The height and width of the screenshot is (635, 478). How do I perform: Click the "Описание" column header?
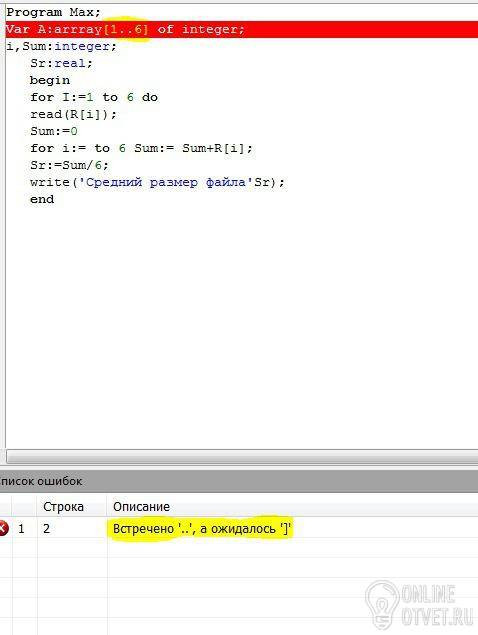point(141,507)
